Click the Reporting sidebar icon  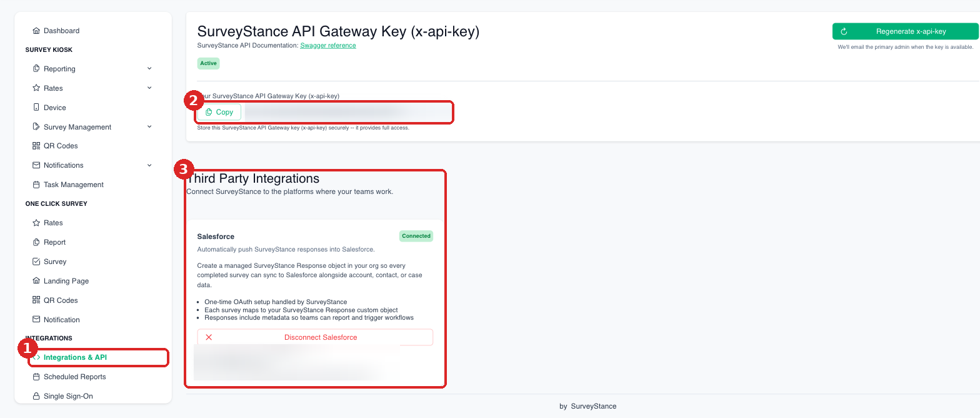[36, 69]
